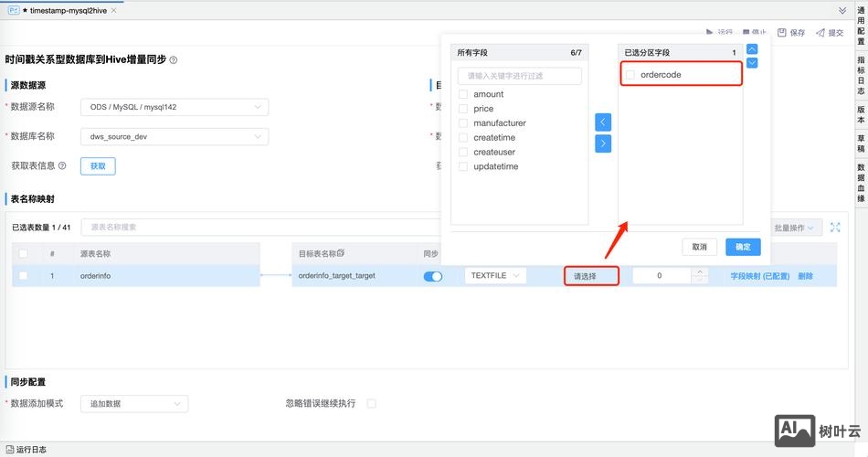
Task: Click help icon beside 获取表信息
Action: pyautogui.click(x=62, y=165)
